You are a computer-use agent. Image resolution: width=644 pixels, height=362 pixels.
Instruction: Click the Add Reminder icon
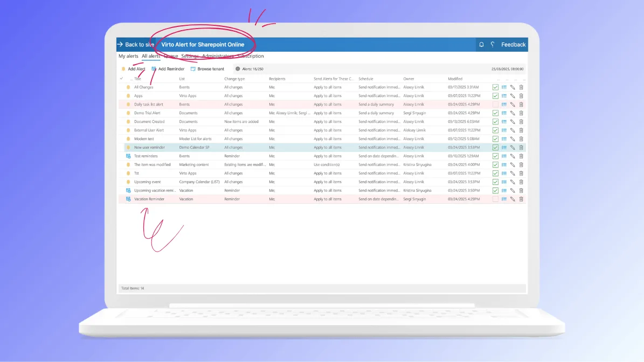tap(153, 69)
